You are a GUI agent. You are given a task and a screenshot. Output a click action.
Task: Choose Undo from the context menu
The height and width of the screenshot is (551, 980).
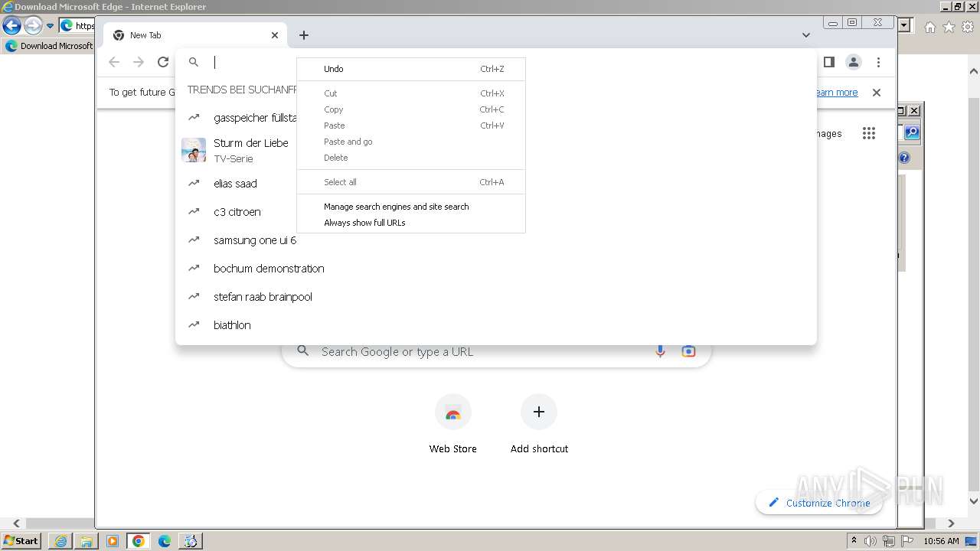point(411,69)
